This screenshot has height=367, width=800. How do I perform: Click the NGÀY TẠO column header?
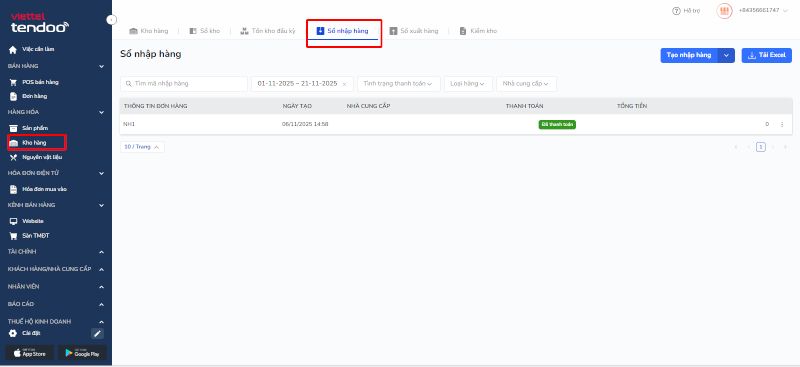pyautogui.click(x=297, y=106)
